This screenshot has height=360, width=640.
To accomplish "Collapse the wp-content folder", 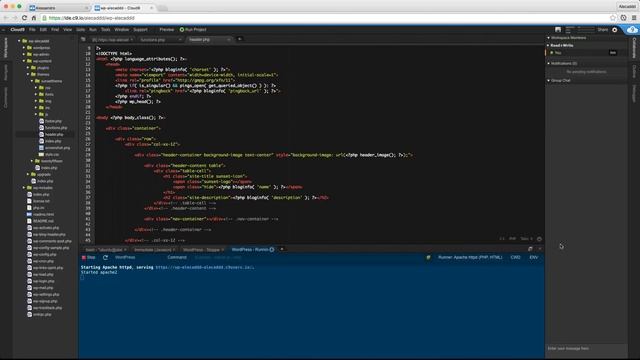I will point(24,61).
